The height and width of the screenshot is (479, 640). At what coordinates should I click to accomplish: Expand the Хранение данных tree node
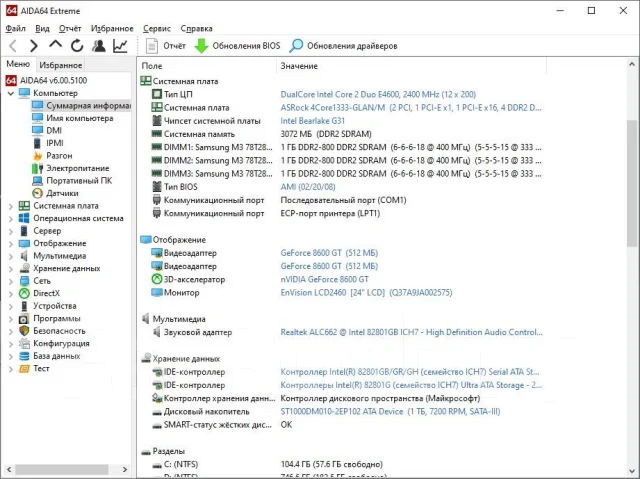tap(11, 269)
